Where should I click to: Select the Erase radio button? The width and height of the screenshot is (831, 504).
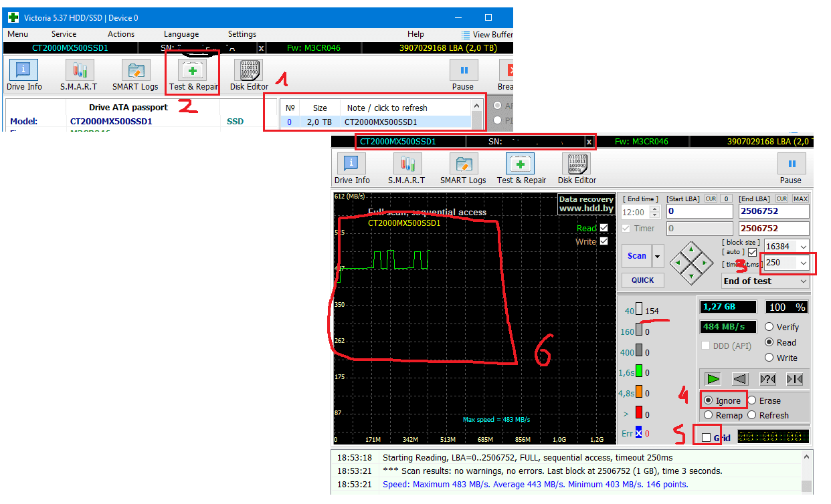coord(751,400)
